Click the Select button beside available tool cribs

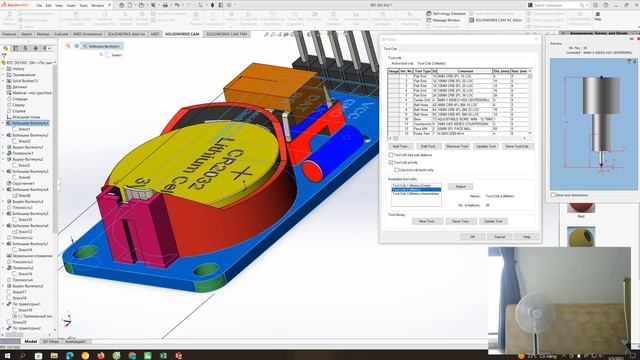(x=460, y=186)
